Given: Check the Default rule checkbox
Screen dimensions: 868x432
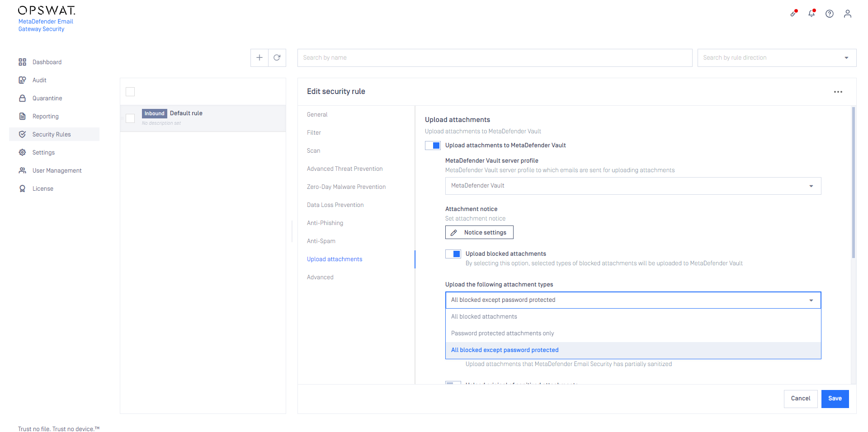Looking at the screenshot, I should point(130,118).
